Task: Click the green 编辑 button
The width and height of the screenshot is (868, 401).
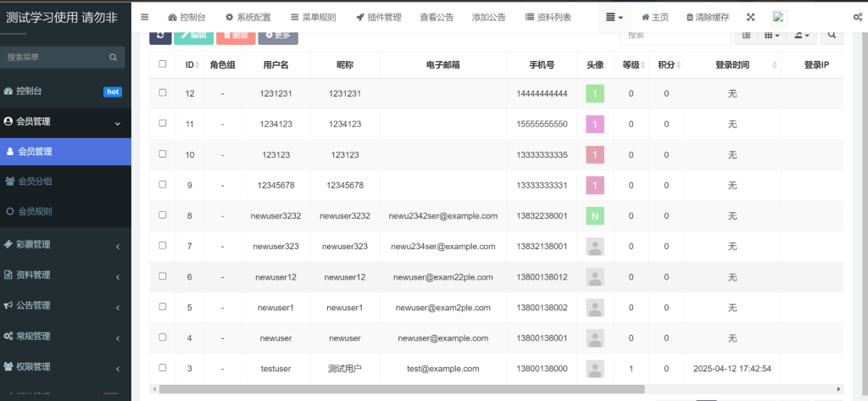Action: click(194, 36)
